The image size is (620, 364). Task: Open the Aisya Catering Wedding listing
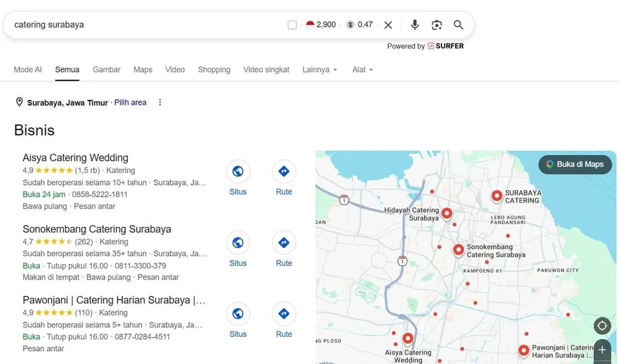[x=75, y=158]
